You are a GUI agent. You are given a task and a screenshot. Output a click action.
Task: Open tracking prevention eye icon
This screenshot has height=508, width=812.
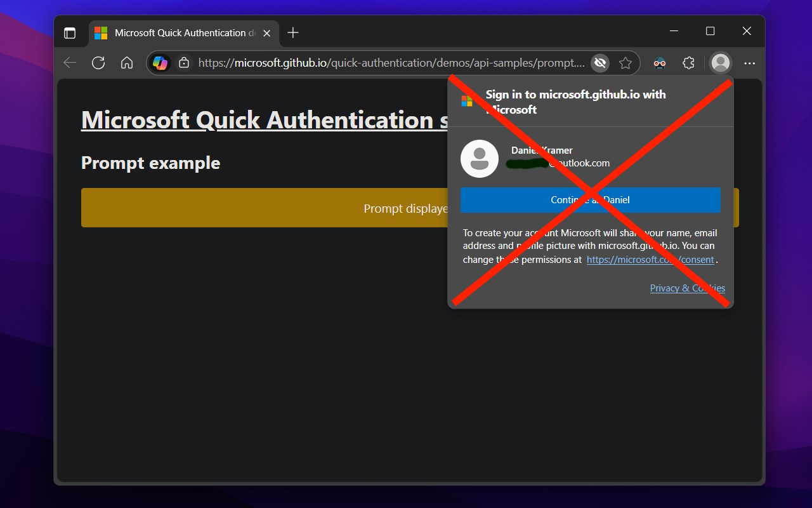pos(599,63)
